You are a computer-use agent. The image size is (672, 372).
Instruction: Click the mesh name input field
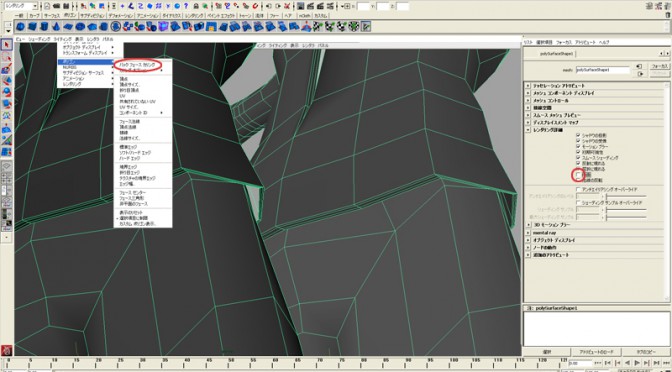pyautogui.click(x=603, y=69)
